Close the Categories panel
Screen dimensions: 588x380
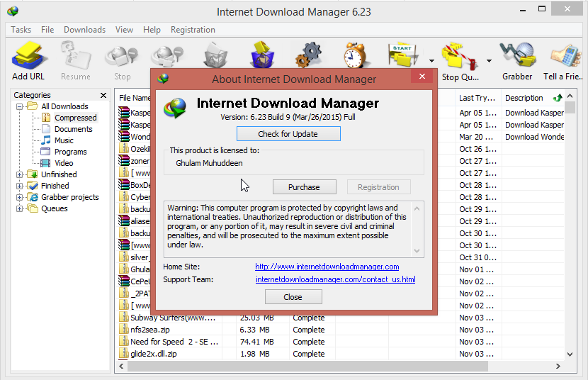[x=103, y=95]
